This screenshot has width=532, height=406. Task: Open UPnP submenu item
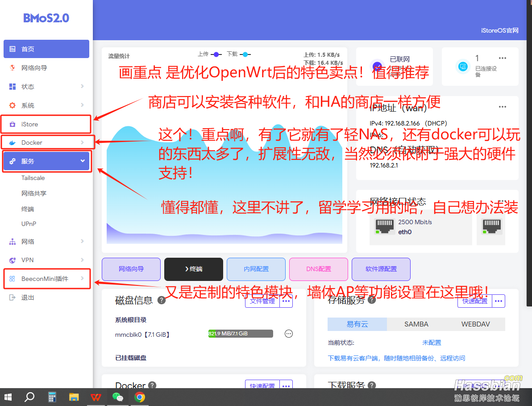(x=29, y=224)
